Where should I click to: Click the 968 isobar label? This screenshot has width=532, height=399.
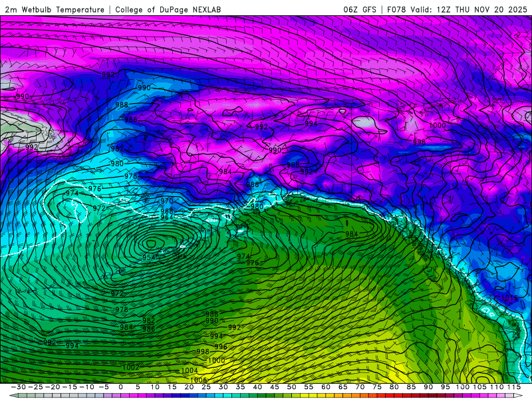coord(167,211)
